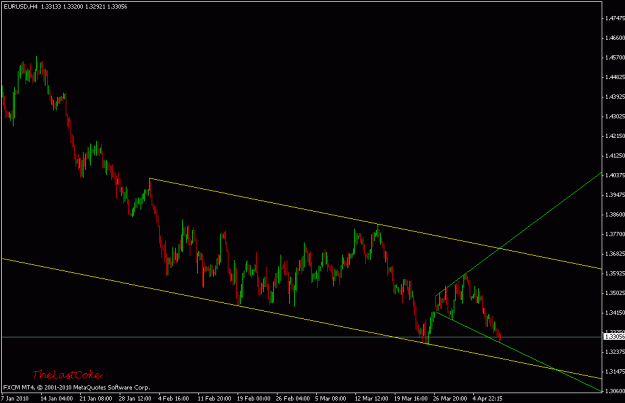
Task: Click the 1.3237 price axis label
Action: pyautogui.click(x=615, y=352)
